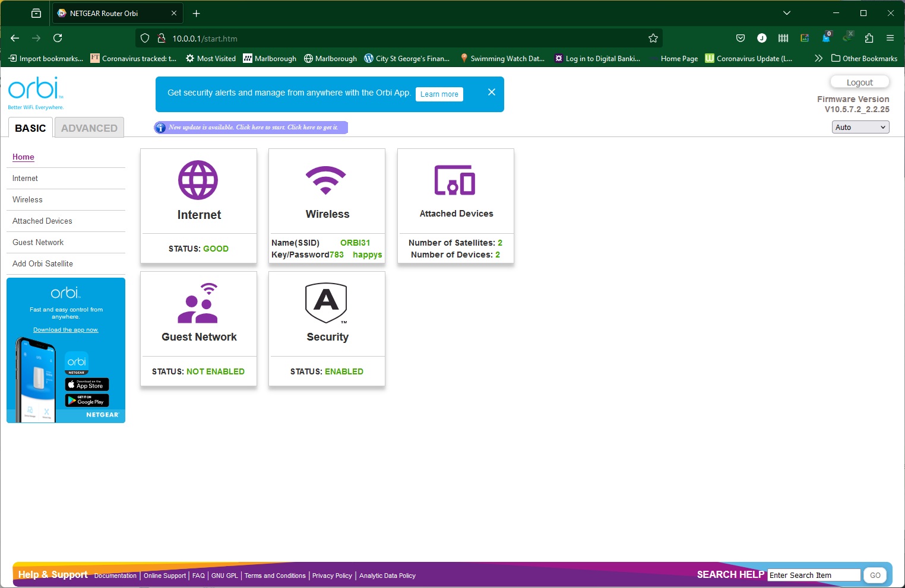Open the Most Visited bookmarks folder
The height and width of the screenshot is (588, 905).
211,58
